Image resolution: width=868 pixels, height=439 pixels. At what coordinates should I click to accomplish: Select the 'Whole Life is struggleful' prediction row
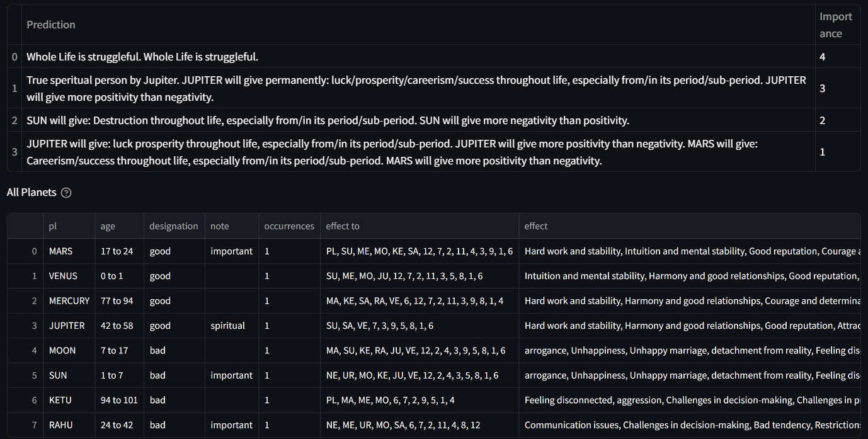[433, 57]
